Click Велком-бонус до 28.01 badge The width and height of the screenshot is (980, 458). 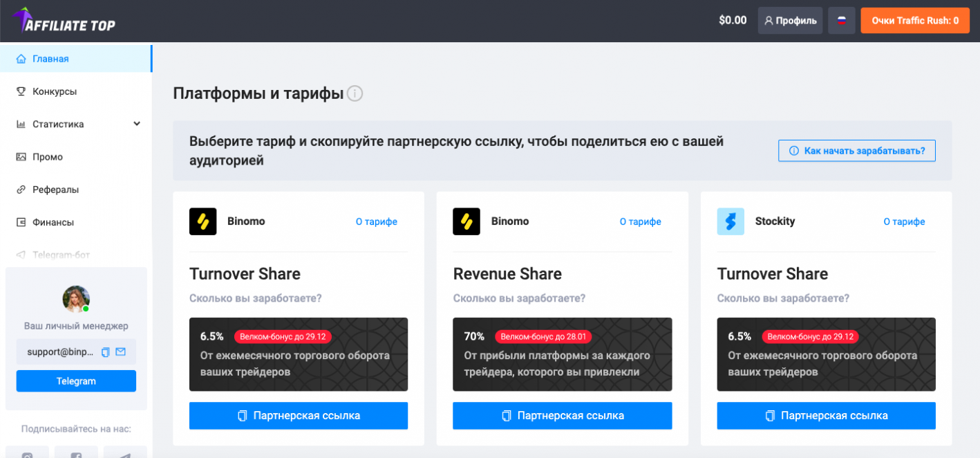pos(543,337)
